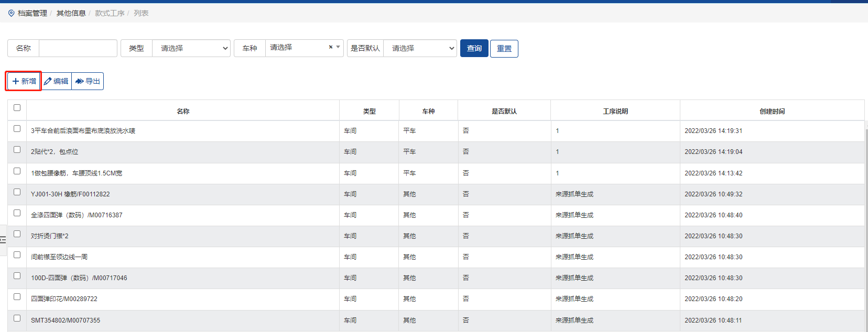Click the 编辑 pencil edit button
868x332 pixels.
click(x=56, y=81)
